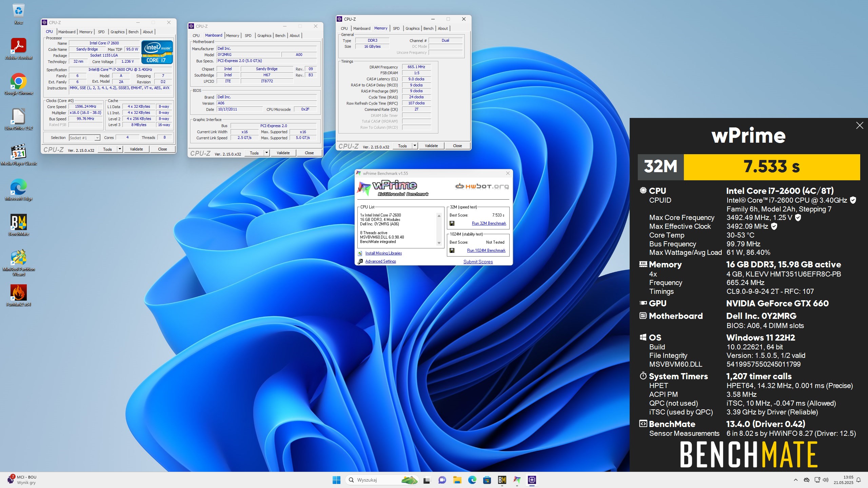The width and height of the screenshot is (868, 488).
Task: Open Microsoft Edge desktop shortcut
Action: 19,190
